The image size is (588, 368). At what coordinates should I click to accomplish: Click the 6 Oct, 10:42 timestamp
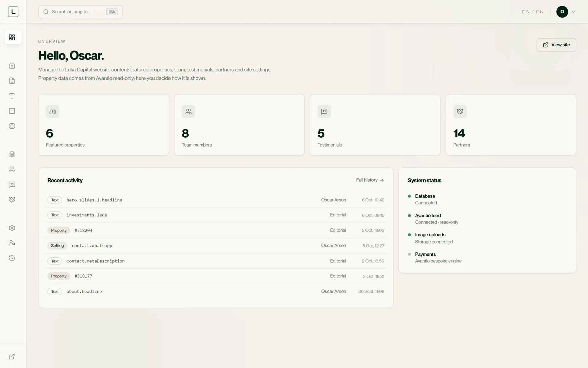coord(373,200)
